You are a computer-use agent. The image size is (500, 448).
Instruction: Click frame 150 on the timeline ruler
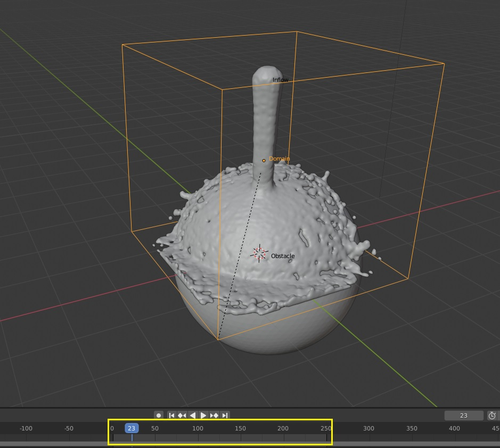[x=240, y=428]
